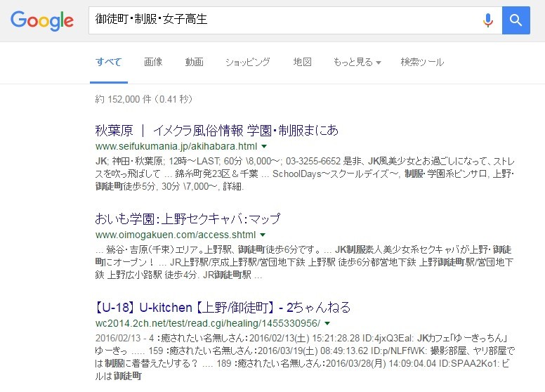The height and width of the screenshot is (392, 545).
Task: Open the おいも学園:上野セクキャバ:マップ result
Action: [188, 219]
